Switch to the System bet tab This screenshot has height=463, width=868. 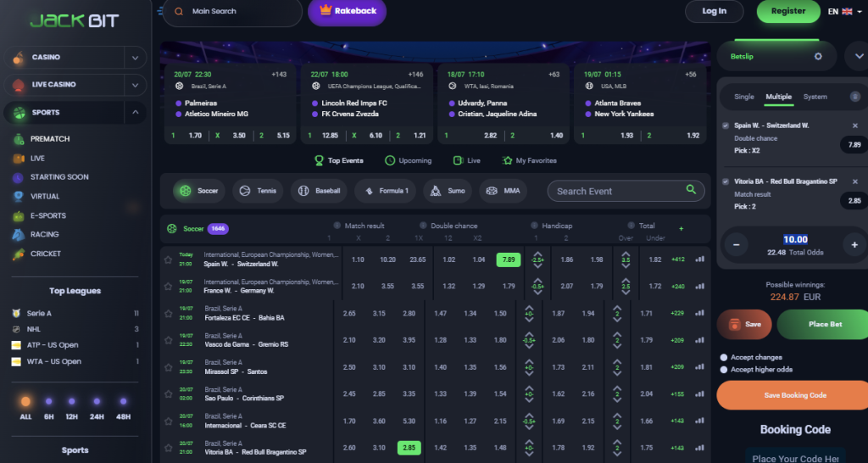tap(815, 97)
